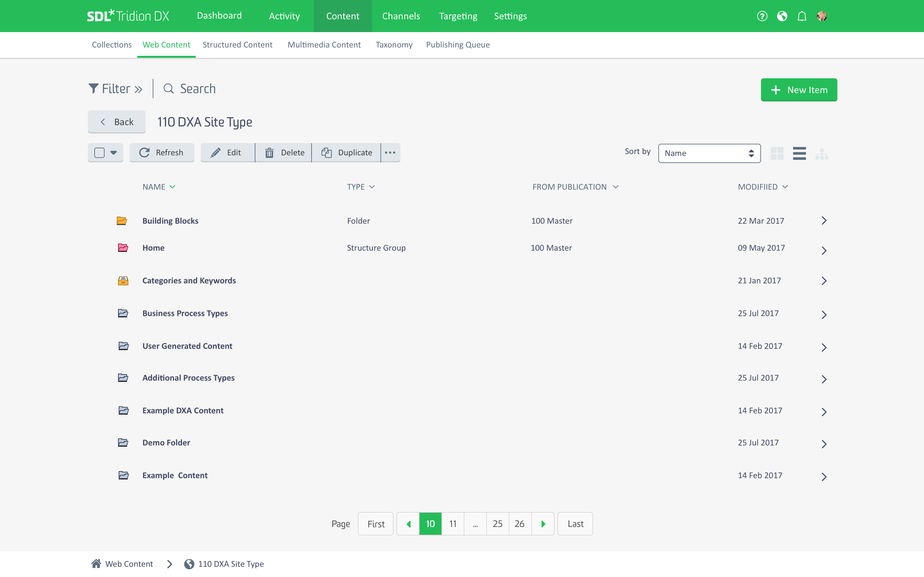Open the Sort by Name dropdown

point(709,153)
